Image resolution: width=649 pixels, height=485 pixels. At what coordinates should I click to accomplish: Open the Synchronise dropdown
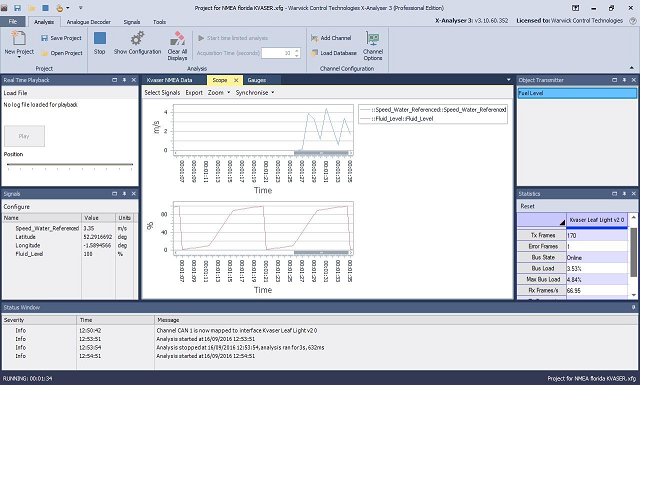(253, 92)
